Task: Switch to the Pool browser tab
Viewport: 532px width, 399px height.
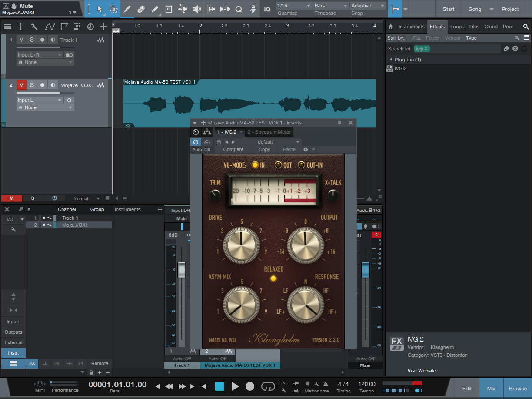Action: pyautogui.click(x=508, y=27)
